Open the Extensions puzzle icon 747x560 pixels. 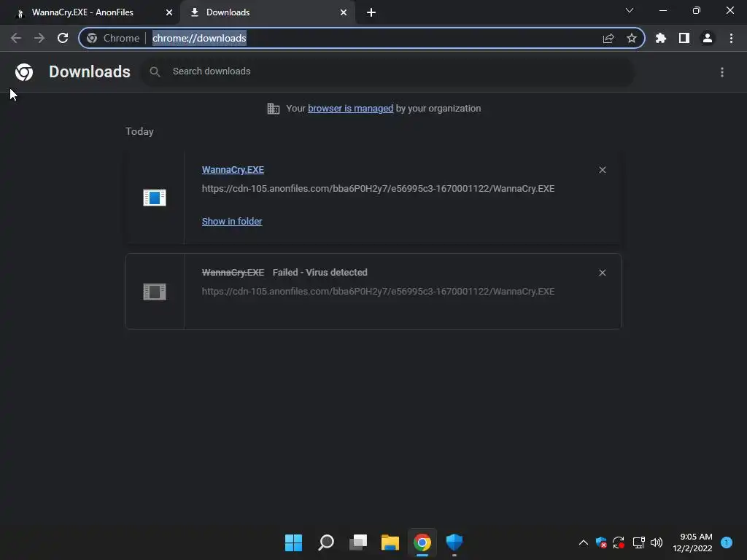tap(660, 38)
